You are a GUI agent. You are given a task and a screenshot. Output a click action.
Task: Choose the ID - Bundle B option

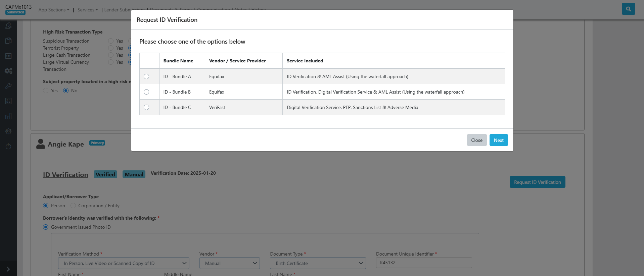point(146,92)
